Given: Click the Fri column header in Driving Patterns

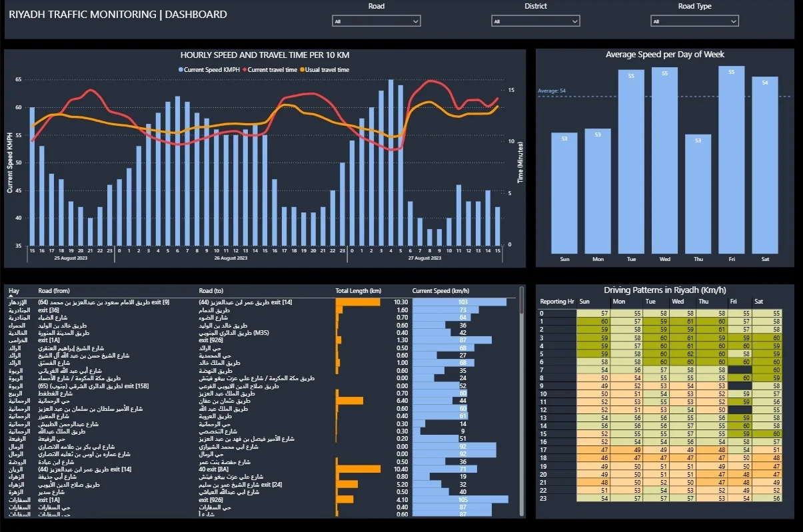Looking at the screenshot, I should (734, 302).
